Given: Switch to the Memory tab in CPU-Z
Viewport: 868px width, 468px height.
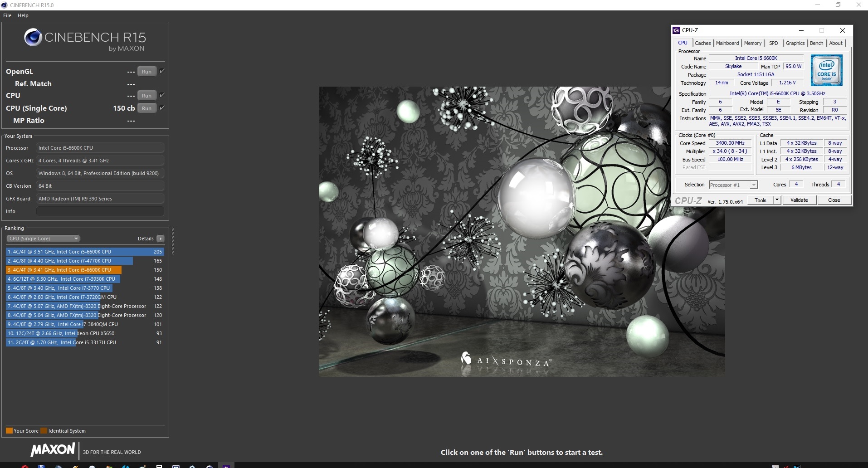Looking at the screenshot, I should click(x=753, y=43).
